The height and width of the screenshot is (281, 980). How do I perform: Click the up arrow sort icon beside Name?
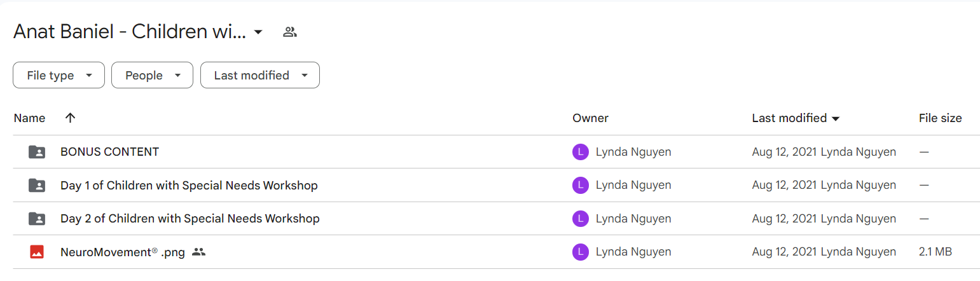[71, 118]
